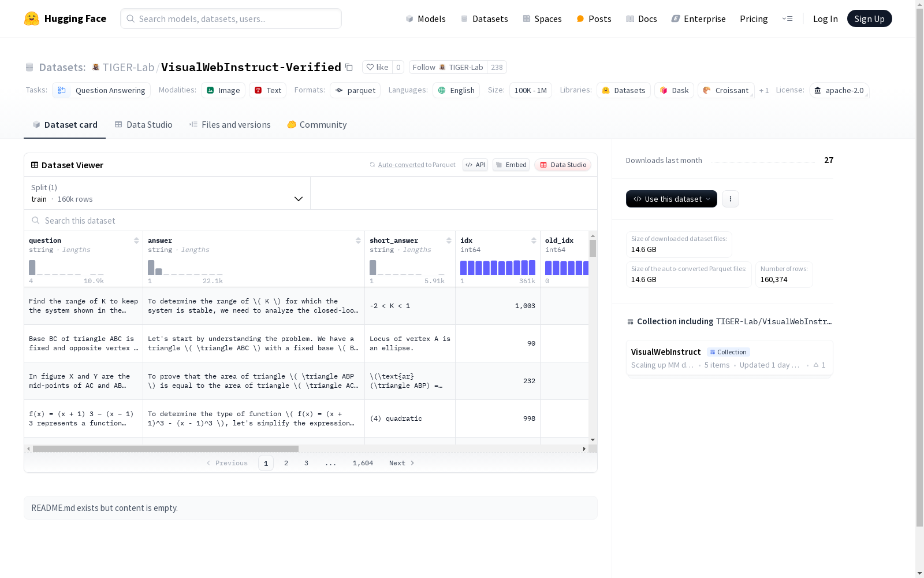This screenshot has width=924, height=578.
Task: Click the '-2 < K < 1' short answer cell
Action: click(410, 306)
